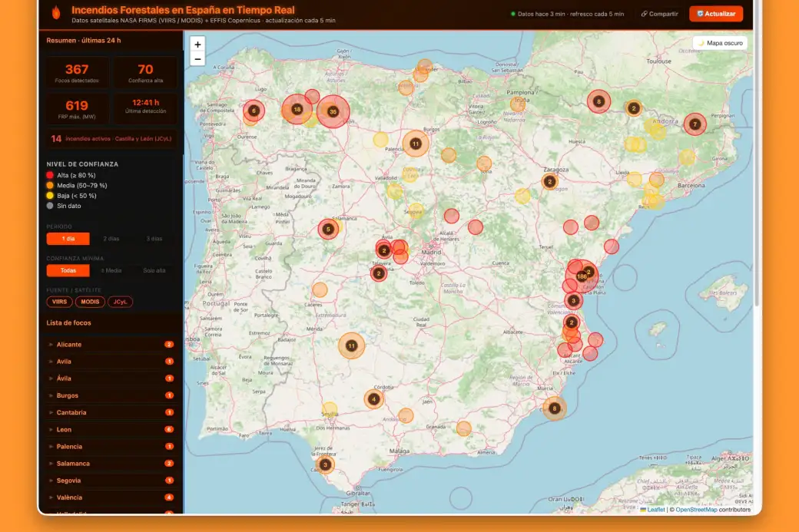Zoom out with the map minus button
The width and height of the screenshot is (799, 532).
point(197,59)
